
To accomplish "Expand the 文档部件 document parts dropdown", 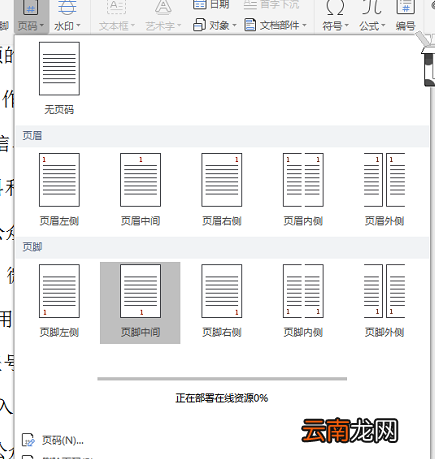I will [275, 25].
